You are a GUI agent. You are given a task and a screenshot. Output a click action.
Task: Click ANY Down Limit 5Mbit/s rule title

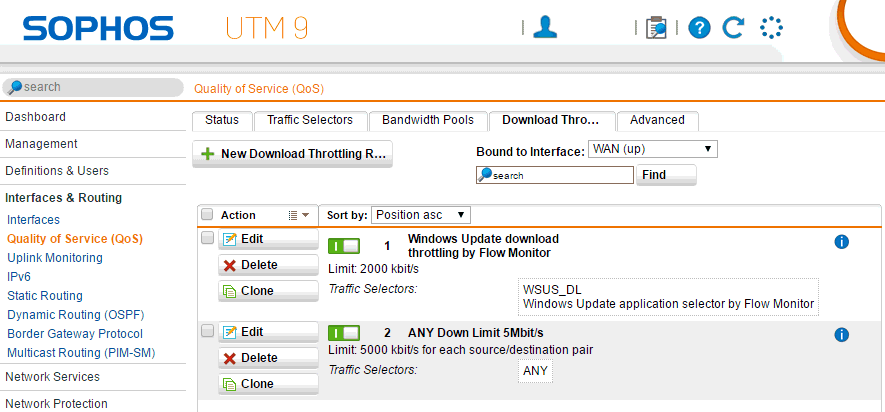tap(476, 332)
